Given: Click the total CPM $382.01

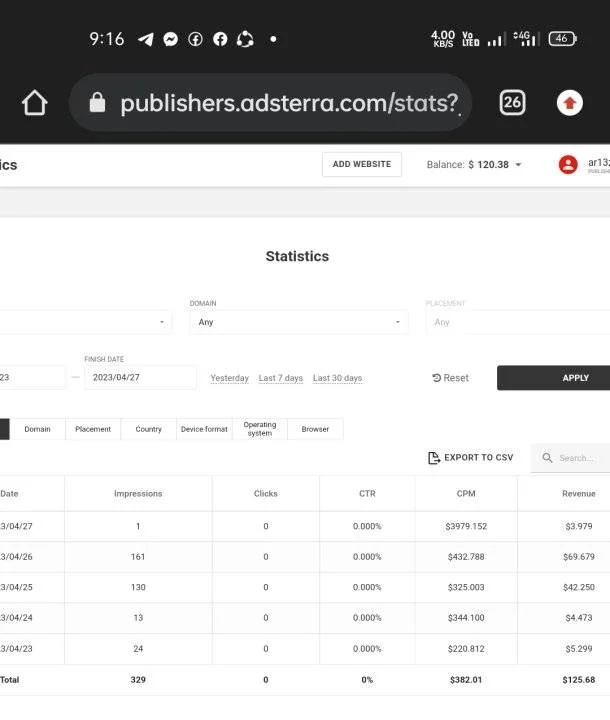Looking at the screenshot, I should tap(466, 680).
